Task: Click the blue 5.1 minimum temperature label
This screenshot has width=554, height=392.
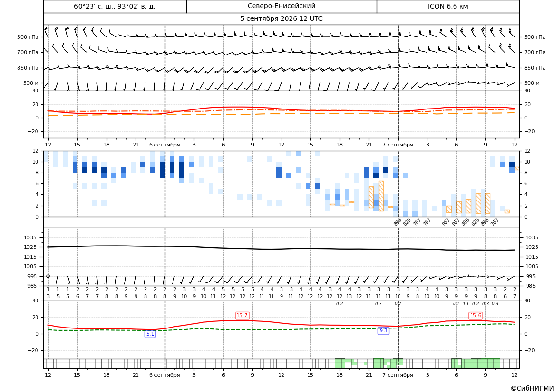Action: point(150,334)
